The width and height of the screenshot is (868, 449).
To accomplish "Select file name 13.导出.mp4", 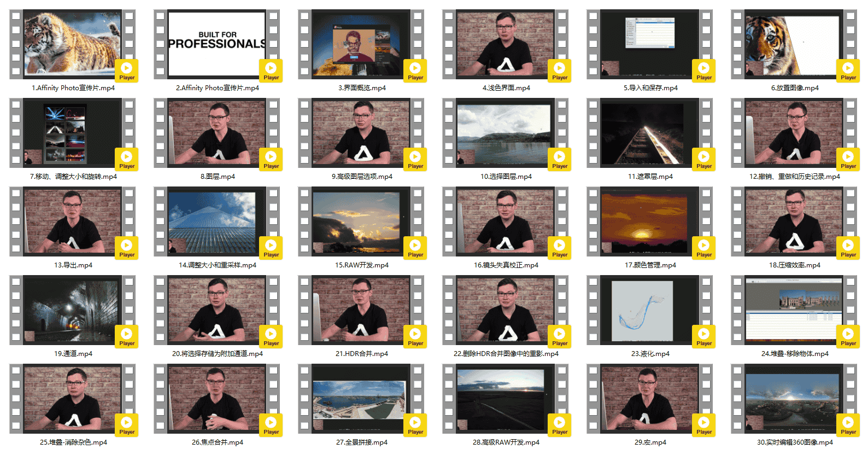I will pos(73,265).
